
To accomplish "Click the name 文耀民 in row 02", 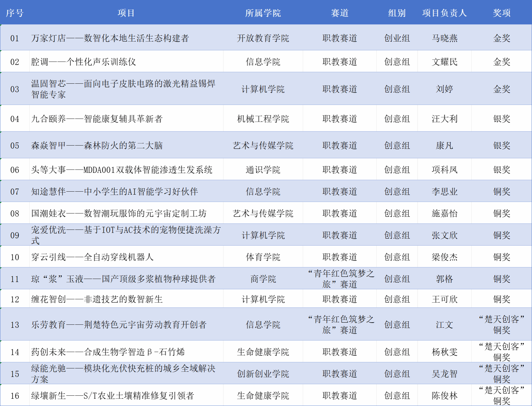I will pyautogui.click(x=444, y=62).
